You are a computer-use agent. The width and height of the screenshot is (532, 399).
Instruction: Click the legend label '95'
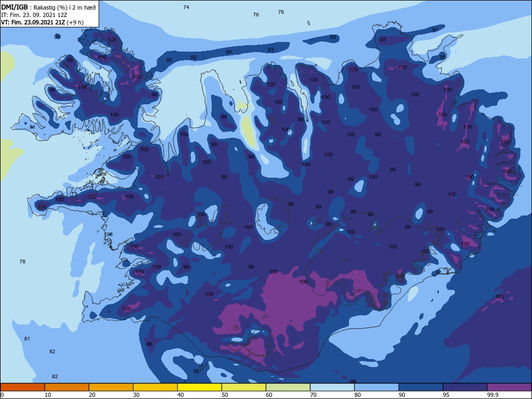[x=446, y=395]
